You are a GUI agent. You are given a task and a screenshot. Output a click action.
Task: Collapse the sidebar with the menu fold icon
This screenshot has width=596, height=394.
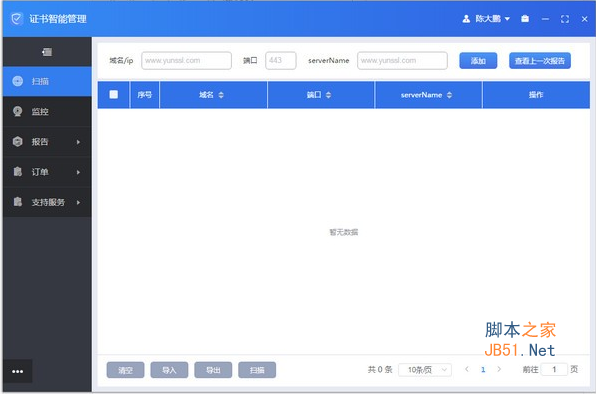[47, 52]
